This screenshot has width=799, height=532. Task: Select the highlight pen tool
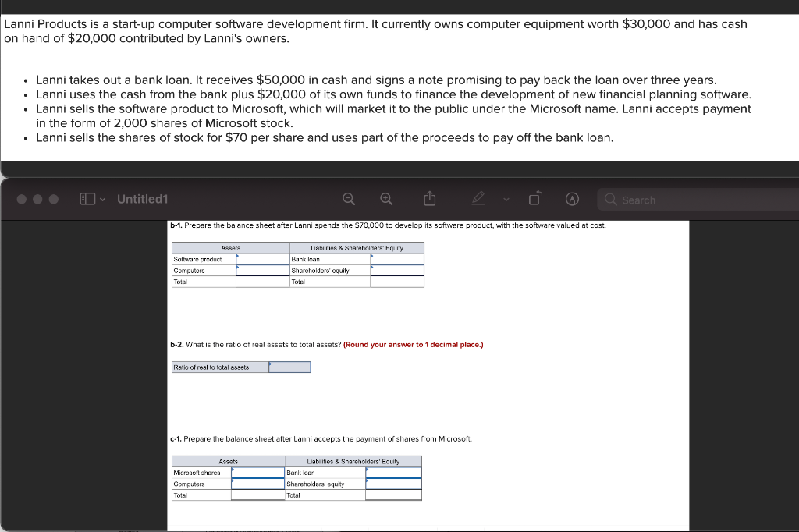pos(478,198)
